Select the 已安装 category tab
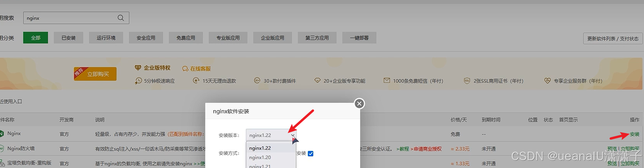This screenshot has height=168, width=644. click(x=69, y=38)
